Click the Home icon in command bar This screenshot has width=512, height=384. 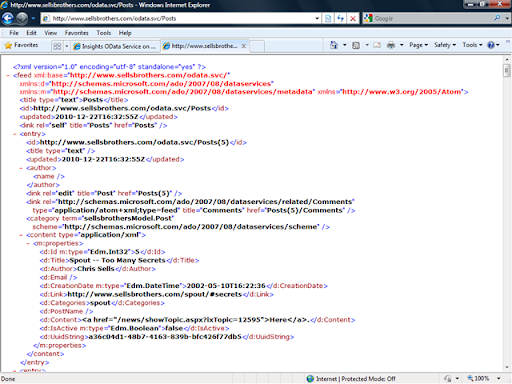click(334, 45)
